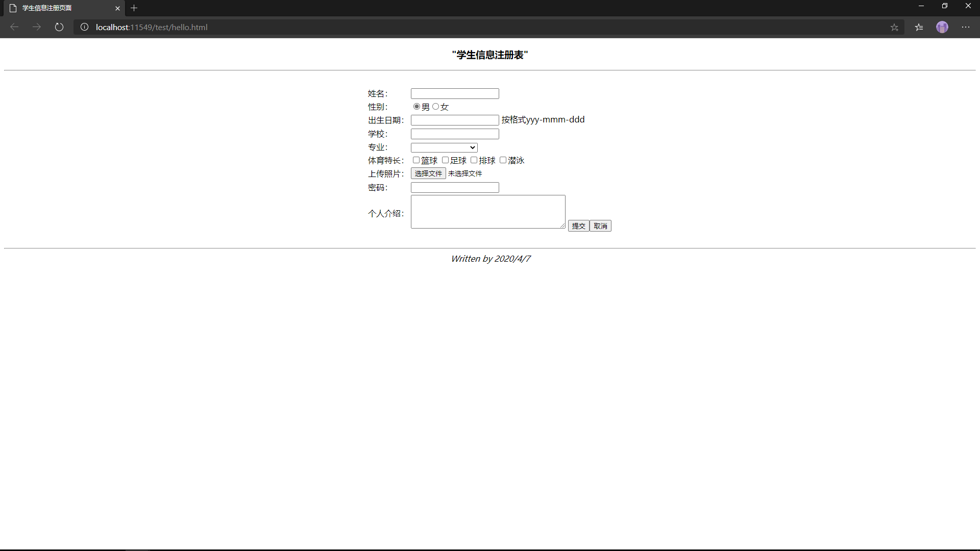Viewport: 980px width, 551px height.
Task: Check the 足球 checkbox
Action: pyautogui.click(x=445, y=160)
